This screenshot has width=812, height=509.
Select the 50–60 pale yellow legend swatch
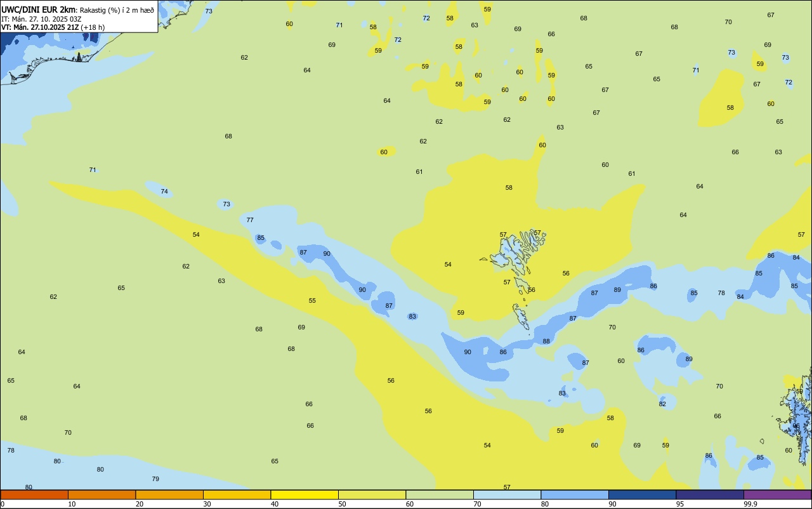[372, 494]
